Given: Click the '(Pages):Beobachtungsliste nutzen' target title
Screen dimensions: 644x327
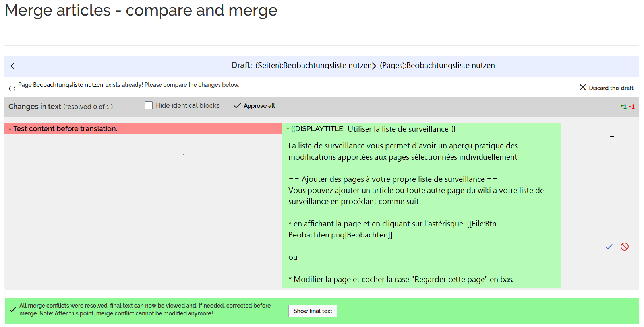Looking at the screenshot, I should (437, 66).
